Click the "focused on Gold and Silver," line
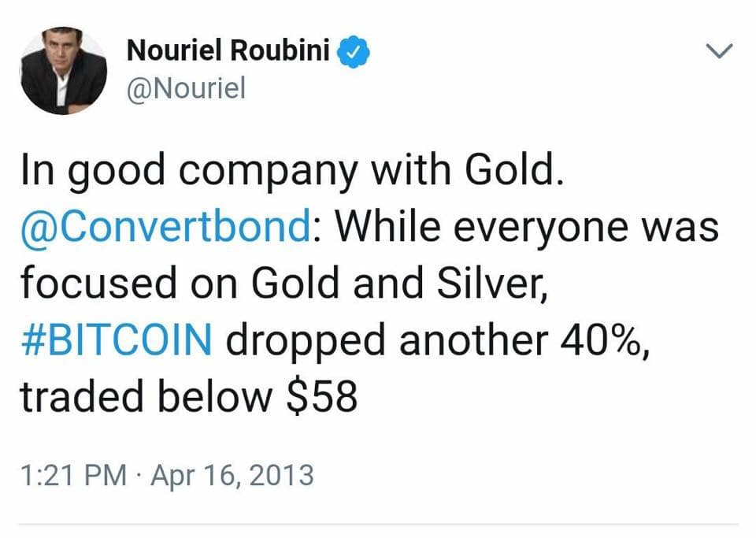This screenshot has width=756, height=538. (x=284, y=283)
